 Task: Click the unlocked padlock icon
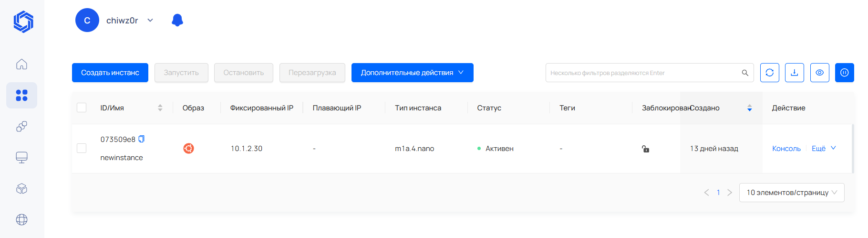645,149
